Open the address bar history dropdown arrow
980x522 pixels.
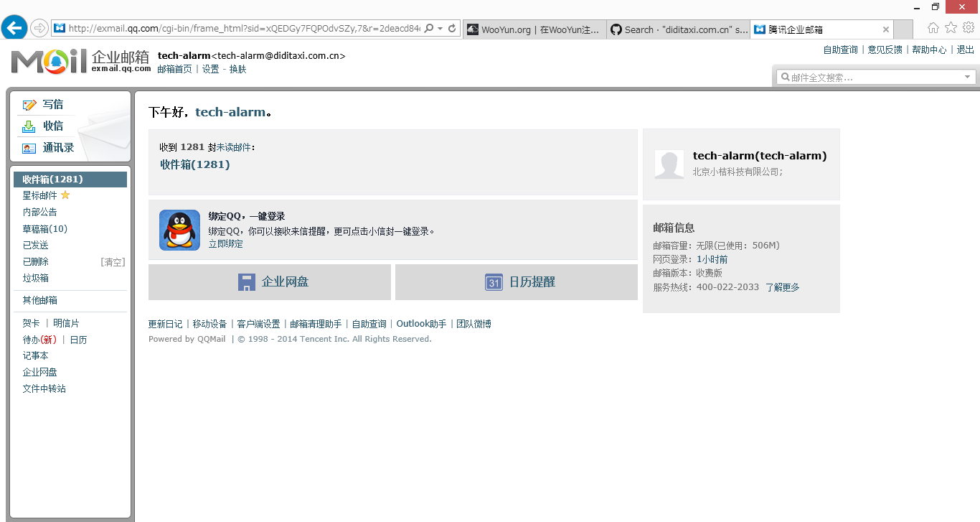pos(440,29)
